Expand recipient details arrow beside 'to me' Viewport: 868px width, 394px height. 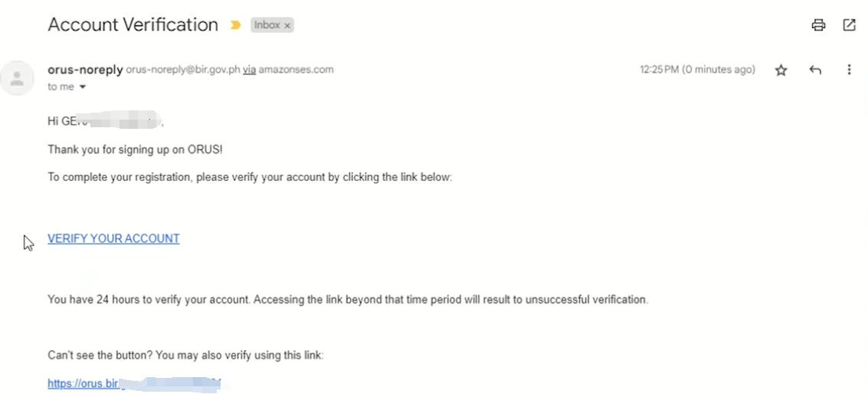tap(83, 87)
